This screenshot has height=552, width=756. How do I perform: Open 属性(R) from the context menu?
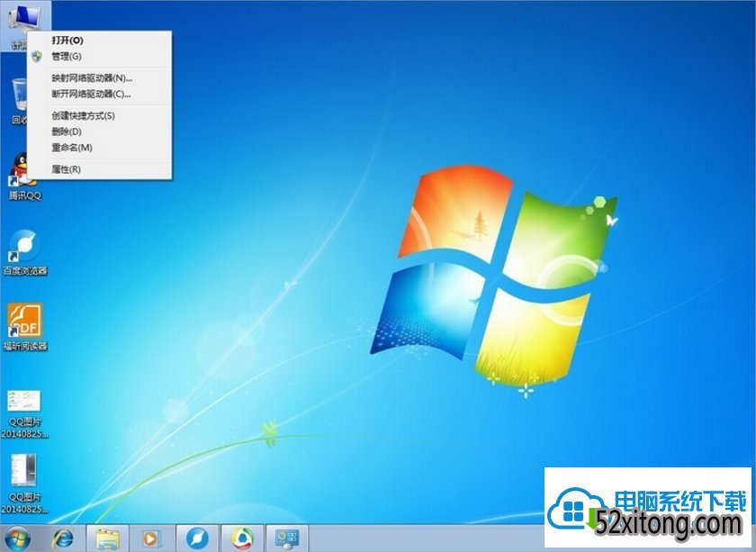99,169
